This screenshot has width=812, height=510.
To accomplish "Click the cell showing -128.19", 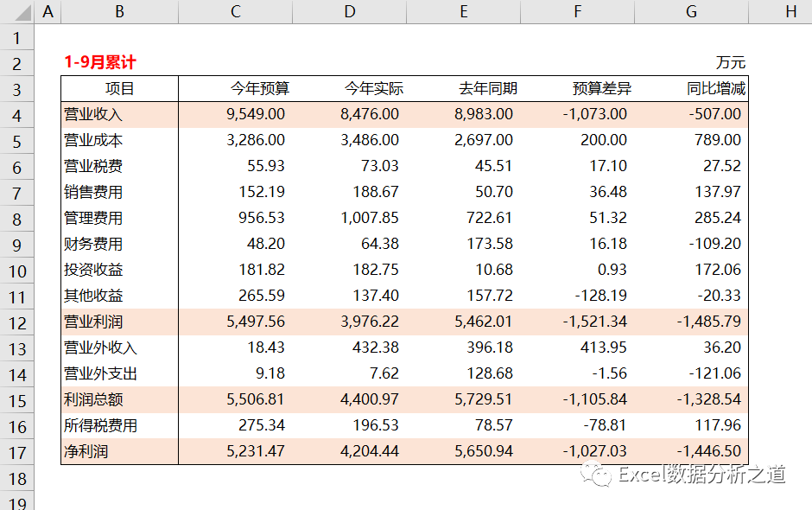I will click(x=577, y=296).
